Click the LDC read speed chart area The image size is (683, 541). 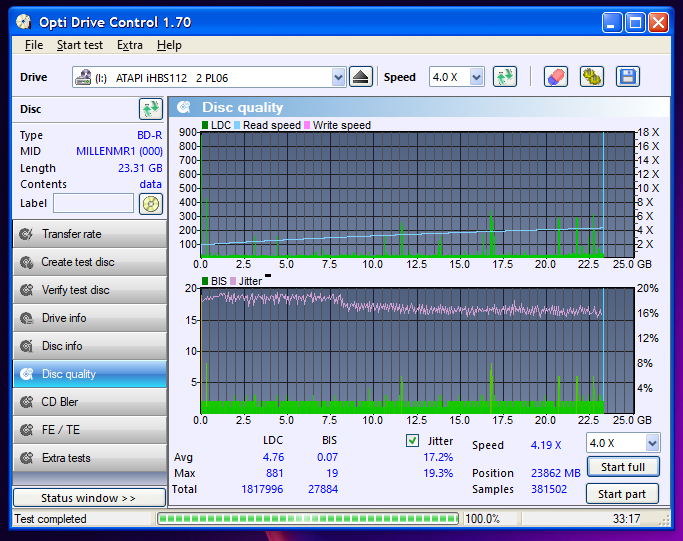[x=417, y=194]
